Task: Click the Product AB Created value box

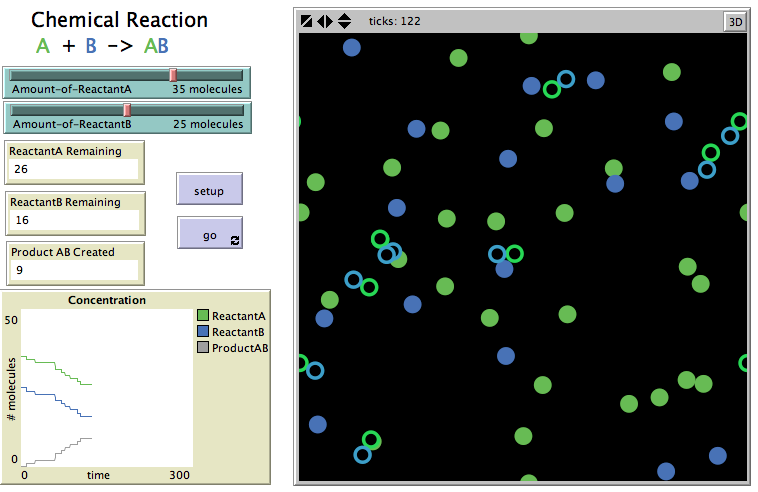Action: (73, 270)
